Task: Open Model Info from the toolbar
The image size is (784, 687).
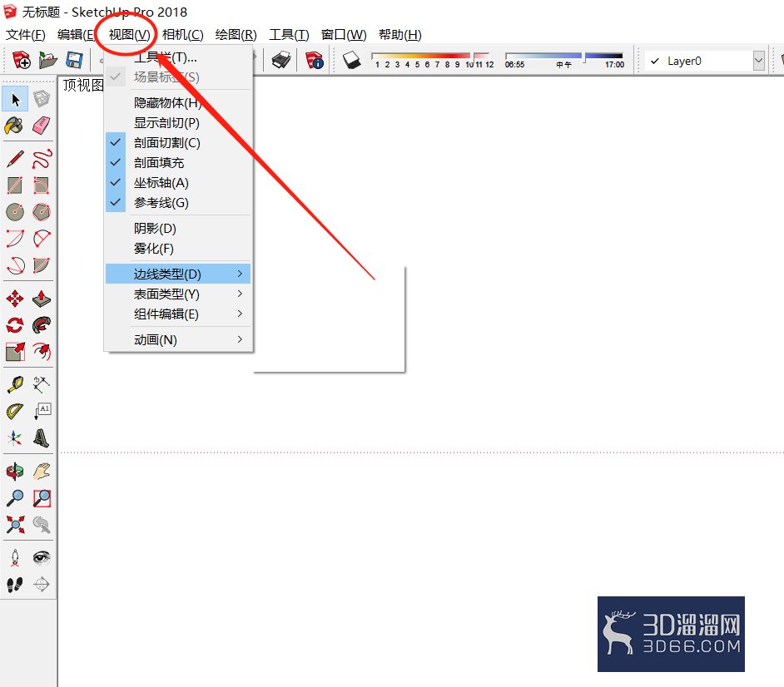Action: click(x=315, y=61)
